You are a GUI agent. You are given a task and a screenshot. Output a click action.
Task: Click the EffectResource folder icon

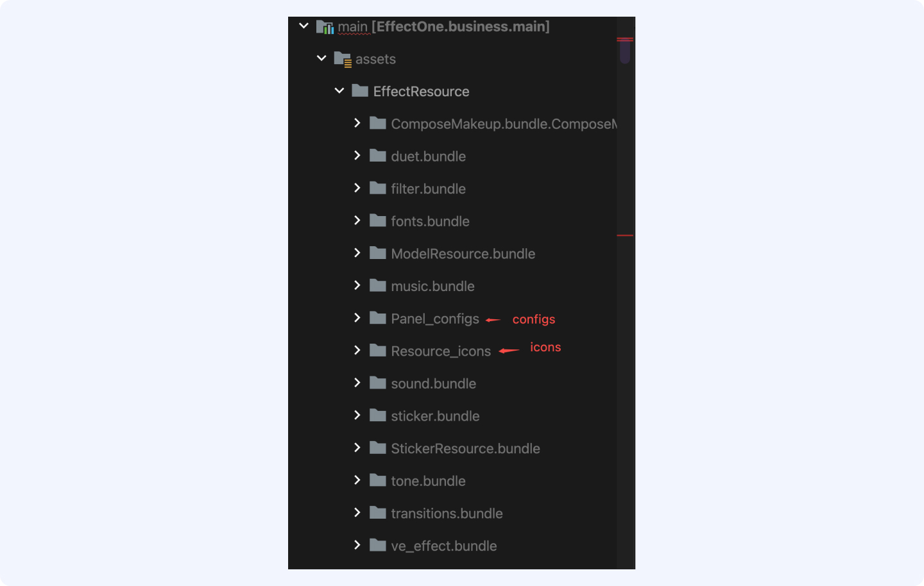coord(360,91)
